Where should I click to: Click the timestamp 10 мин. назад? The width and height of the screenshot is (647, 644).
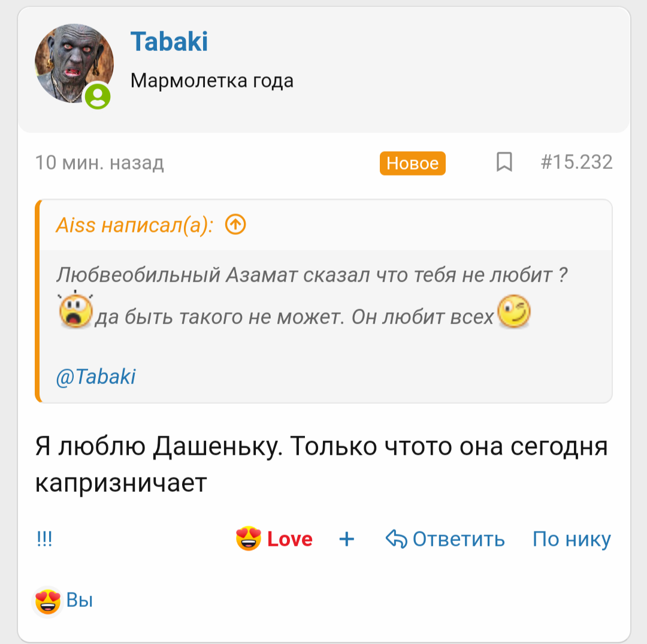(99, 162)
